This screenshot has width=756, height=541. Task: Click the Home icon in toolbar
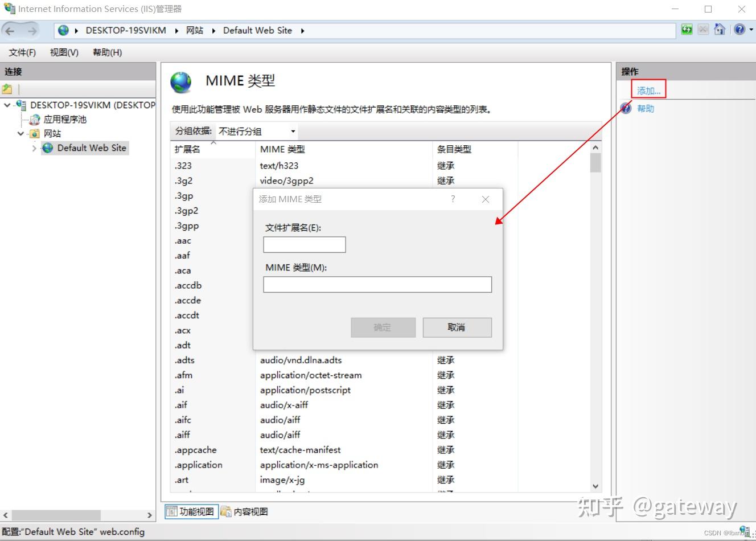[x=720, y=30]
